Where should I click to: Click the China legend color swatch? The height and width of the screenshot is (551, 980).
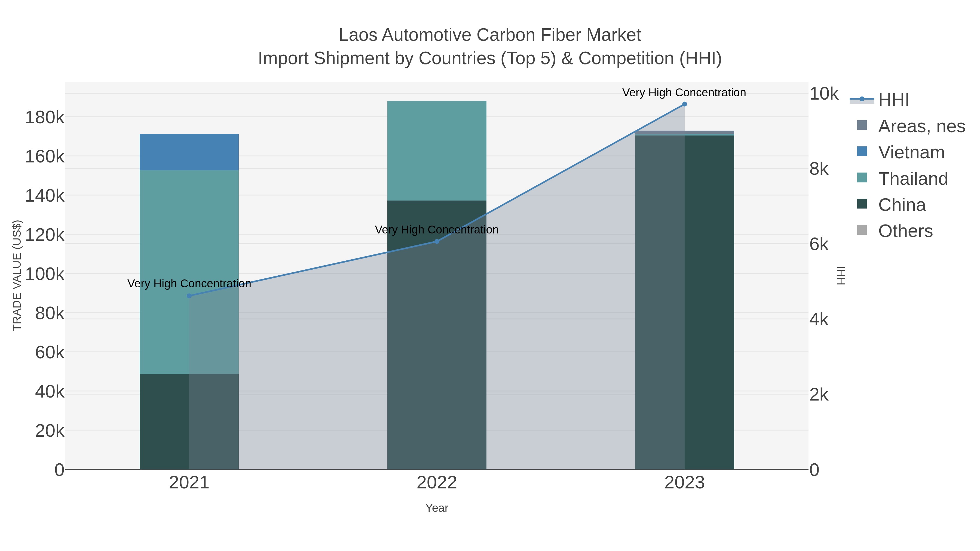(862, 204)
